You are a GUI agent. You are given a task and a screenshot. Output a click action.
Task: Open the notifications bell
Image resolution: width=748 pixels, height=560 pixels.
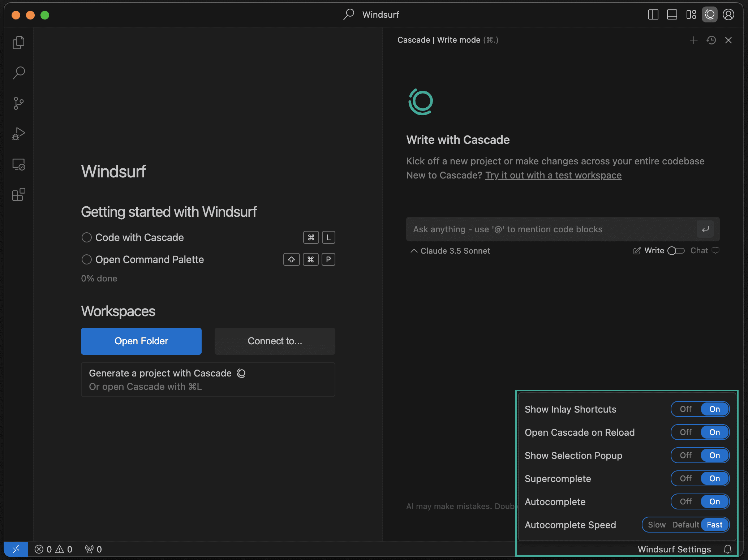[x=728, y=549]
